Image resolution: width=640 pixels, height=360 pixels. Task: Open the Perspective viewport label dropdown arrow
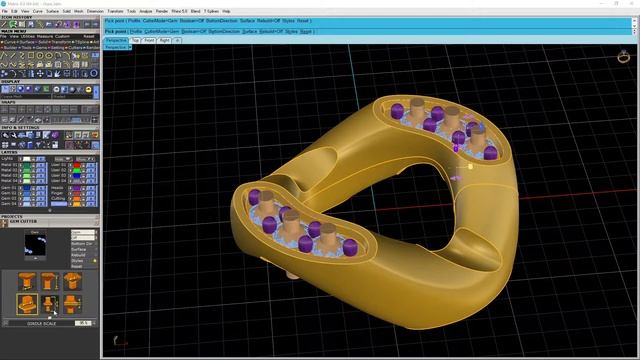pos(130,47)
